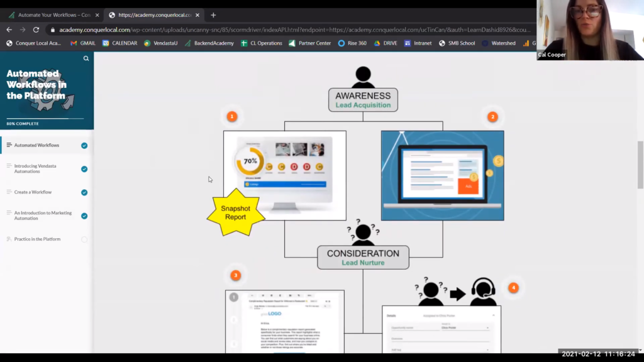
Task: Click completion checkmark for Create a Workflow
Action: pyautogui.click(x=84, y=192)
